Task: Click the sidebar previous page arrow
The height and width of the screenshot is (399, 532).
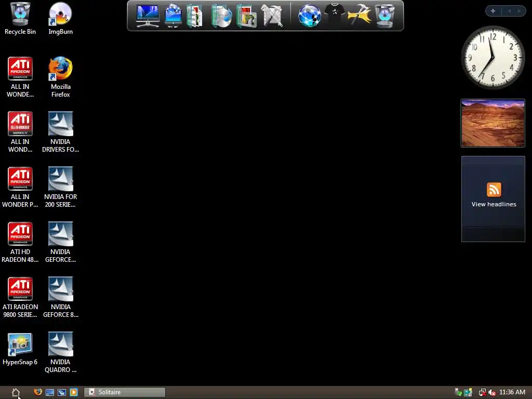Action: (509, 11)
